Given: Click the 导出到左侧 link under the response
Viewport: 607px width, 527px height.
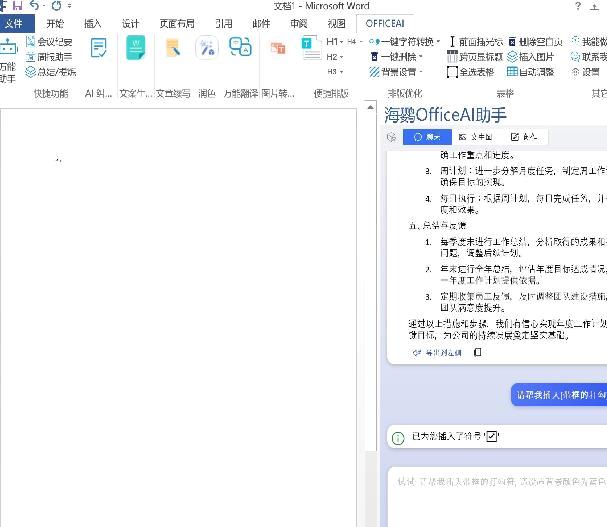Looking at the screenshot, I should [x=437, y=353].
